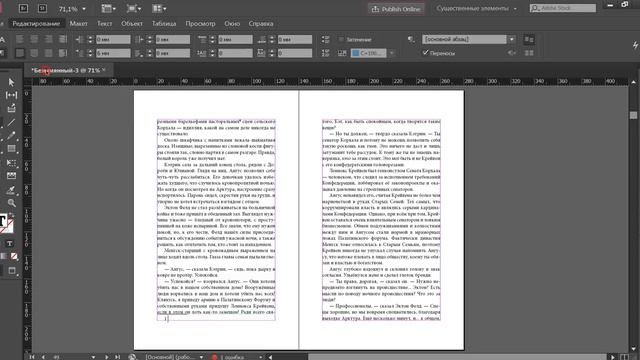
Task: Select the Rectangle tool
Action: 11,149
